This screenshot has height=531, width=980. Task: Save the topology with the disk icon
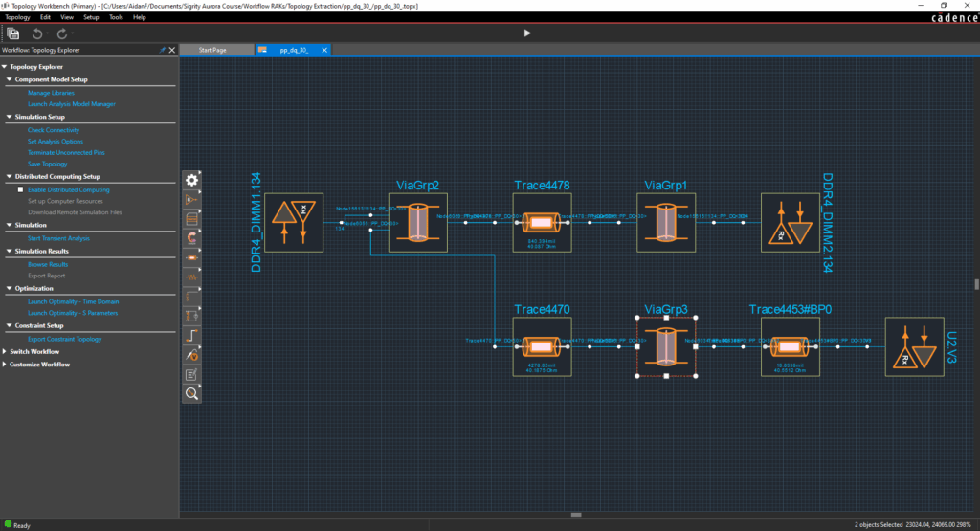tap(13, 33)
